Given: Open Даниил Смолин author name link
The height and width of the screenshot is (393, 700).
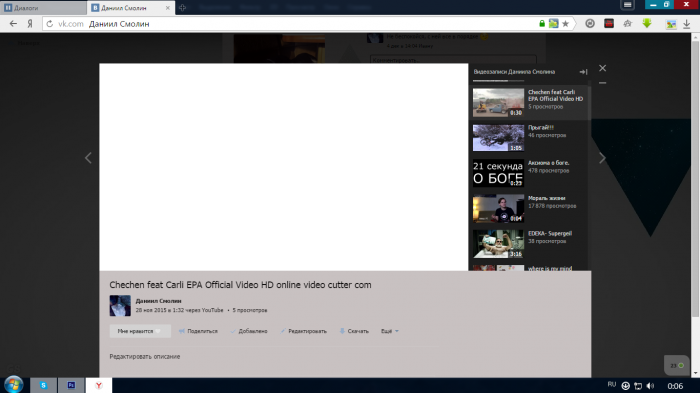Looking at the screenshot, I should click(x=158, y=301).
